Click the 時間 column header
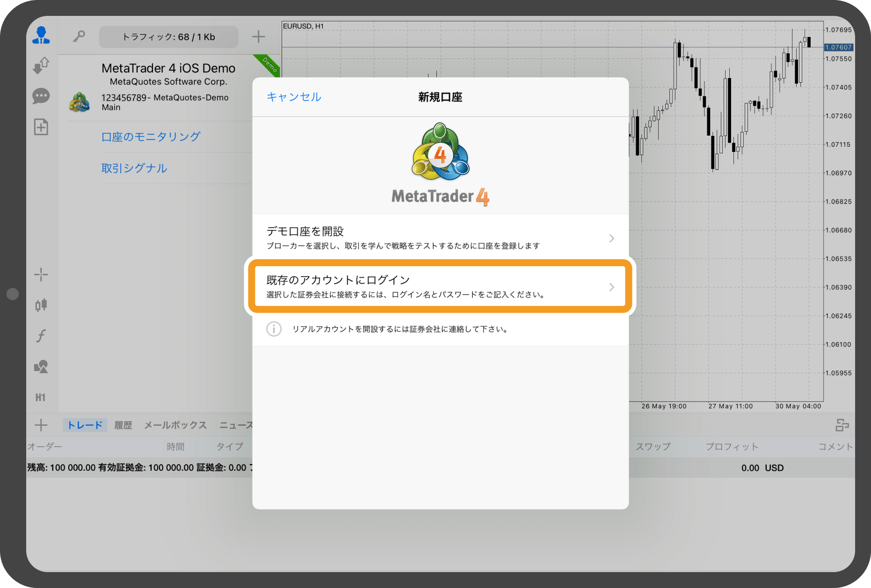 coord(175,446)
